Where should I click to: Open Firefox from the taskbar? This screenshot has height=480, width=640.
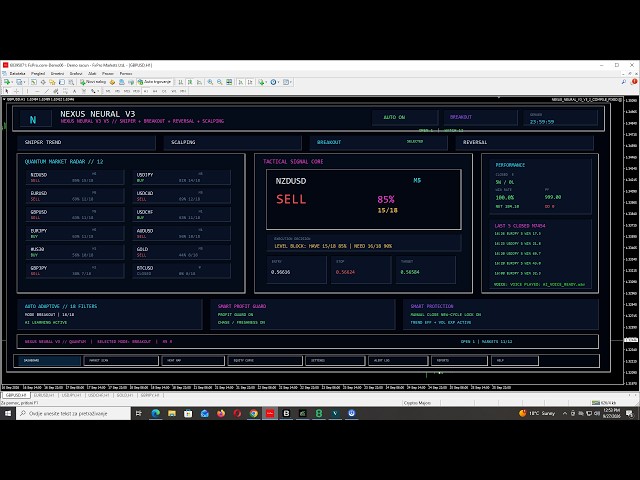point(221,413)
